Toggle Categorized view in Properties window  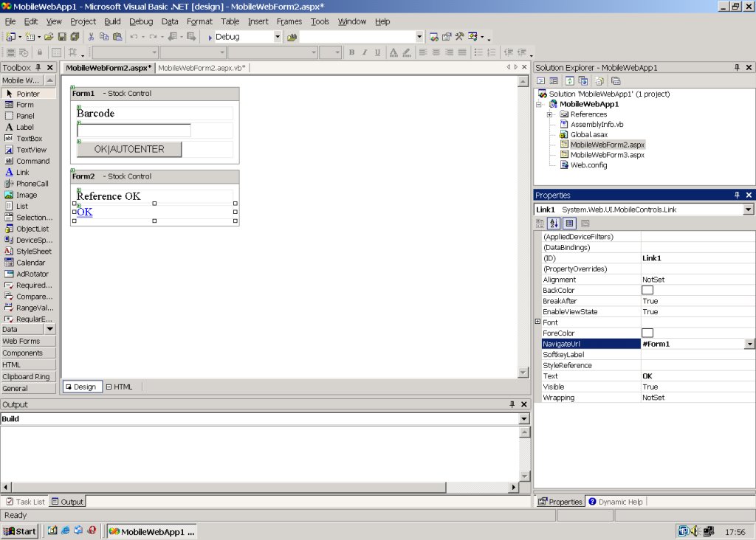pyautogui.click(x=540, y=223)
